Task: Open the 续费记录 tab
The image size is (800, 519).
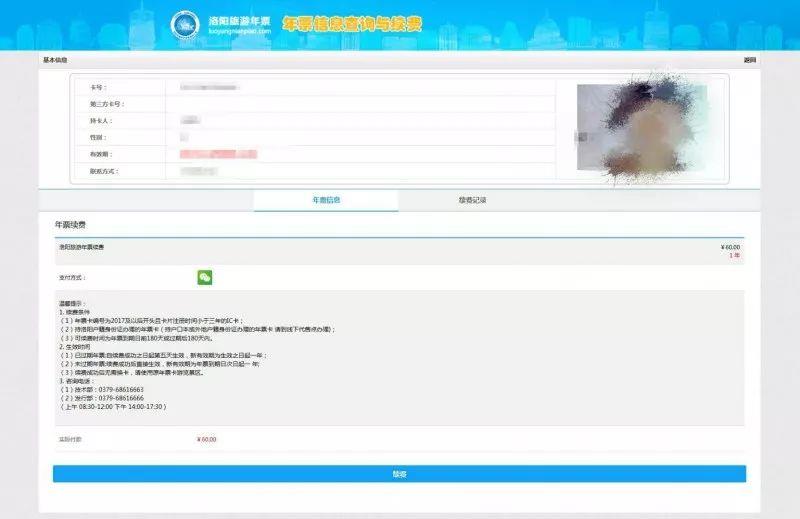Action: (472, 200)
